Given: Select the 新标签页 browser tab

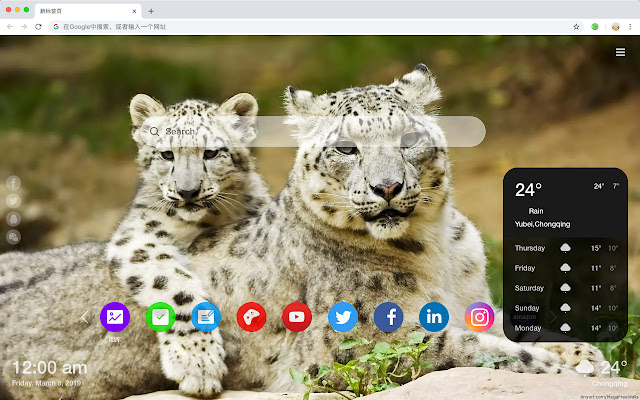Looking at the screenshot, I should click(88, 11).
